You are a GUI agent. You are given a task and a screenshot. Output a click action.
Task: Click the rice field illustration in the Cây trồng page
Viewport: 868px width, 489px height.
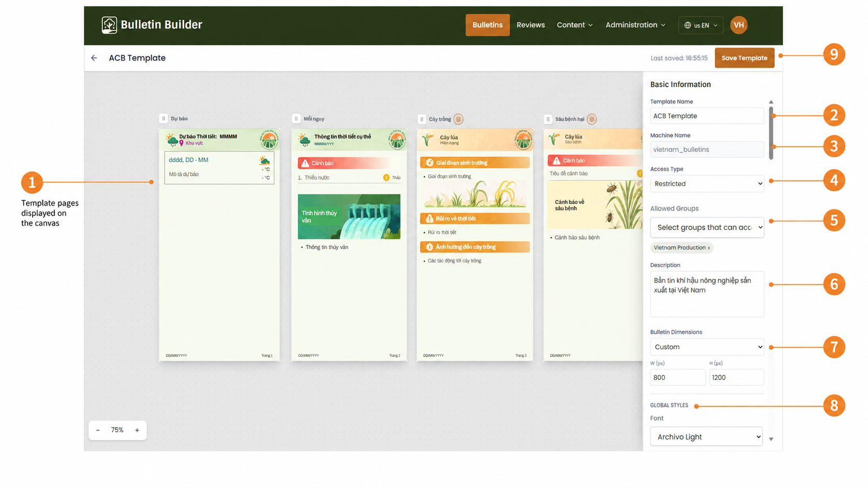(x=475, y=194)
